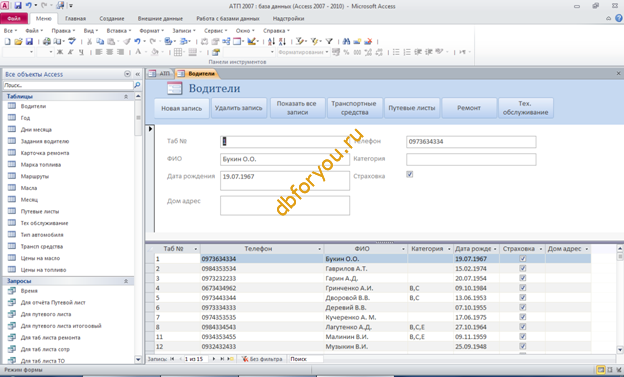624x377 pixels.
Task: Open the navigation pane category dropdown circle
Action: click(x=127, y=74)
